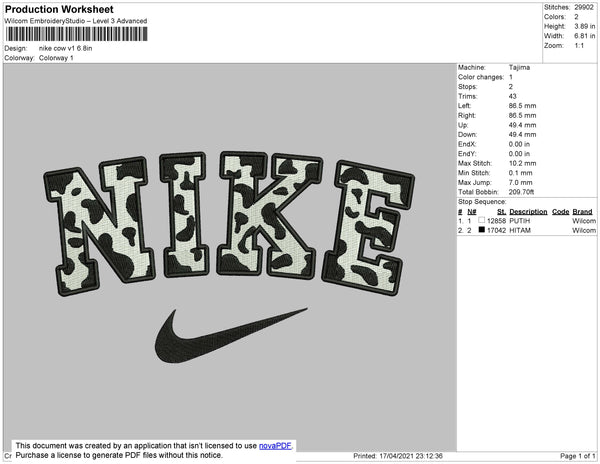
Task: Click the Max Jump value '7.0 mm'
Action: [x=520, y=182]
